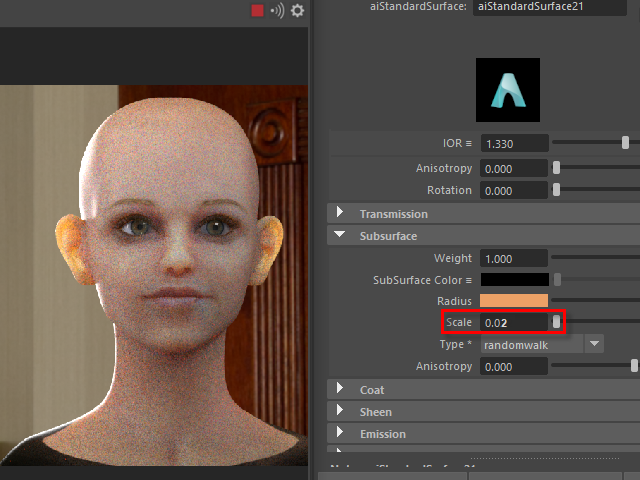Open the render view settings gear
Viewport: 640px width, 480px height.
[297, 10]
